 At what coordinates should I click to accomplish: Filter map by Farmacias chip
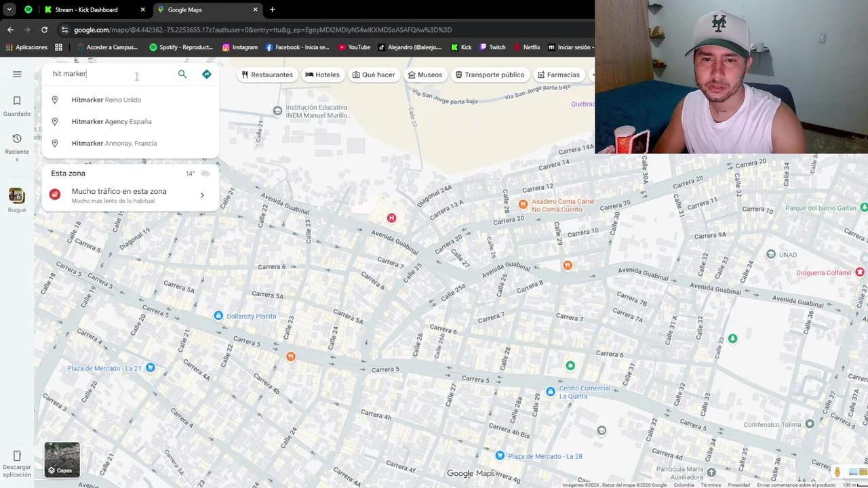(558, 75)
